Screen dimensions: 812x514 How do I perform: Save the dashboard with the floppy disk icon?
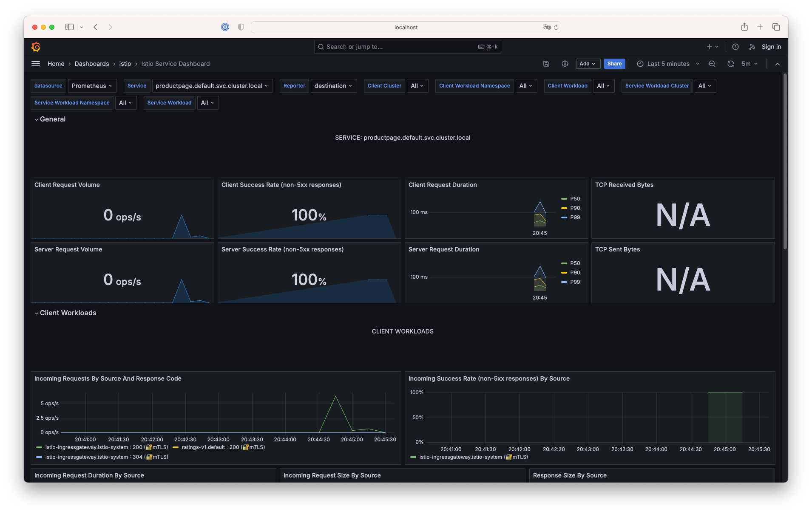point(546,64)
